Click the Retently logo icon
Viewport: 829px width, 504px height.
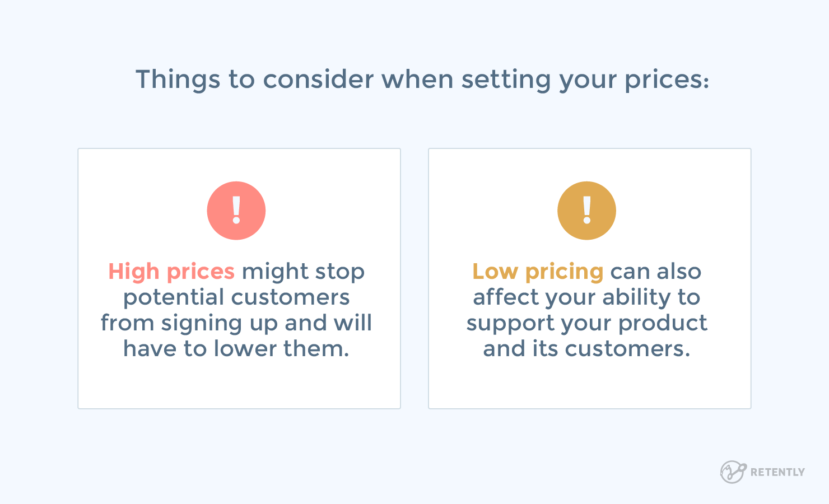[733, 472]
